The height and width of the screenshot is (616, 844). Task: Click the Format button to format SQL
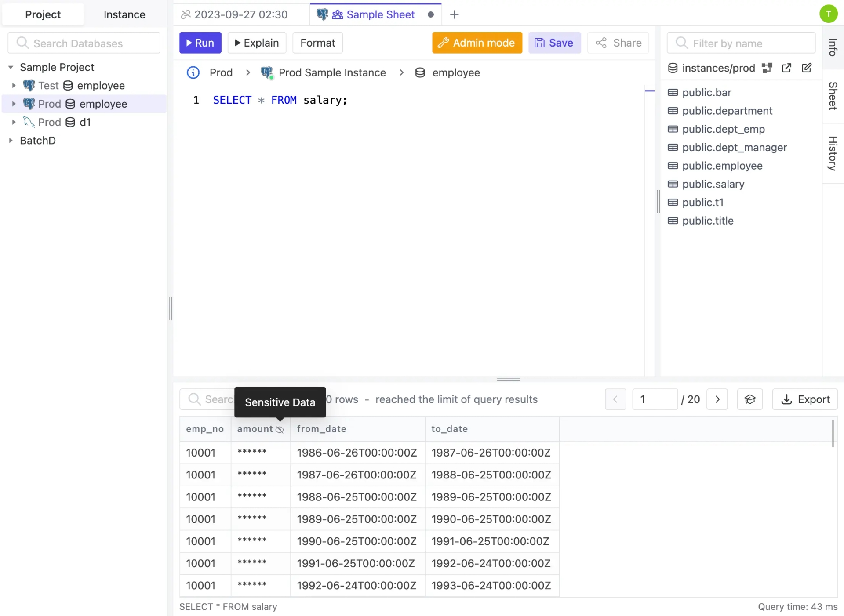318,43
